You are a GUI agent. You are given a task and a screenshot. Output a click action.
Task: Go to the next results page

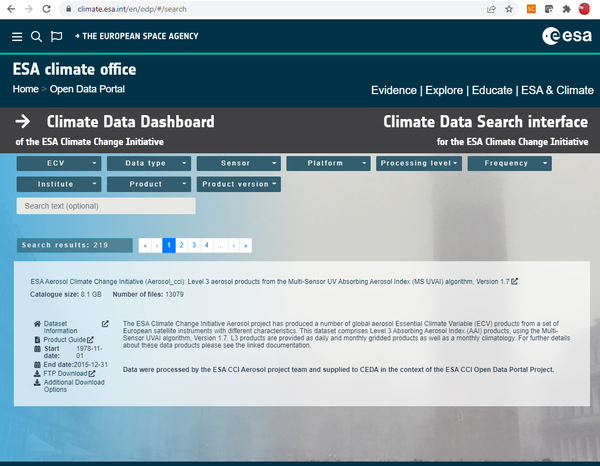pos(234,245)
